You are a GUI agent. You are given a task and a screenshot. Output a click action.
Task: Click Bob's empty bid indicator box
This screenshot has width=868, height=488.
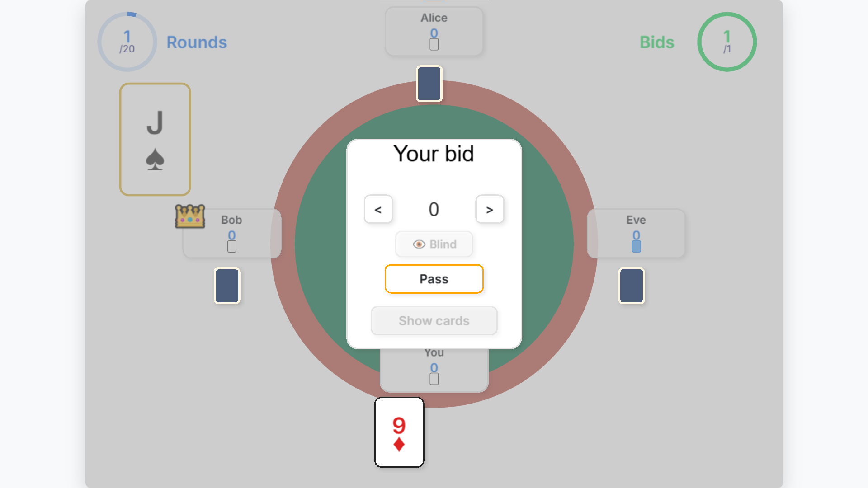[232, 246]
